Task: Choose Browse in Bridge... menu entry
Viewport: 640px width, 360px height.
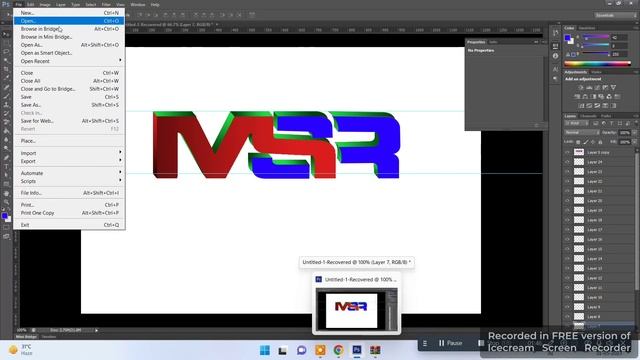Action: [x=69, y=29]
